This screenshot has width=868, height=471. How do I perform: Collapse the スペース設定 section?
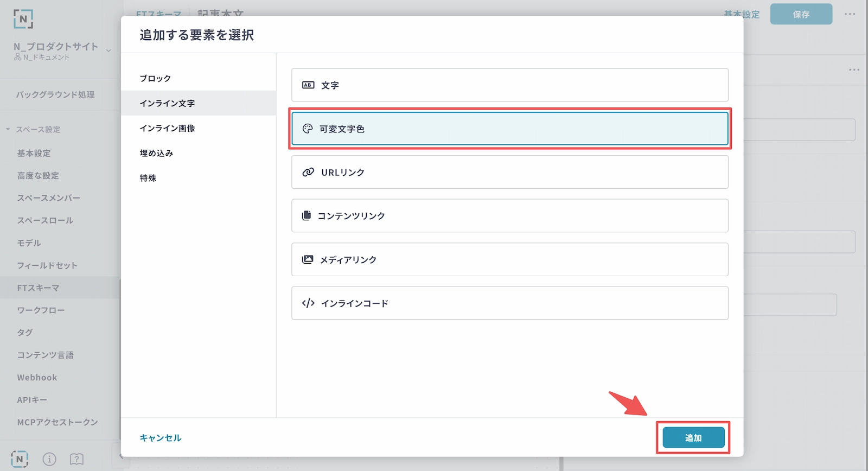[8, 129]
